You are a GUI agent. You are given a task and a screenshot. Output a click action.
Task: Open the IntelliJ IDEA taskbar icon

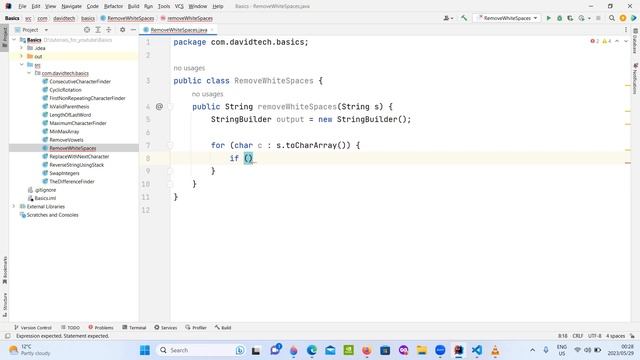459,350
